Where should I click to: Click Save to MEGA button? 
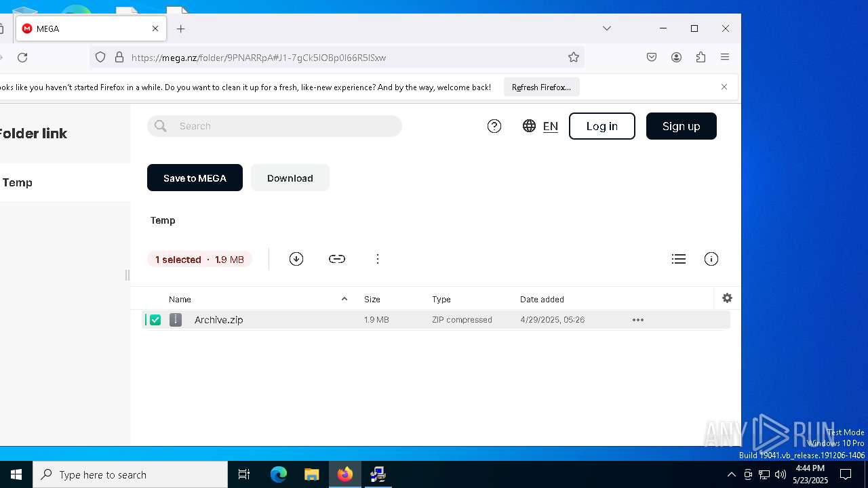click(195, 178)
